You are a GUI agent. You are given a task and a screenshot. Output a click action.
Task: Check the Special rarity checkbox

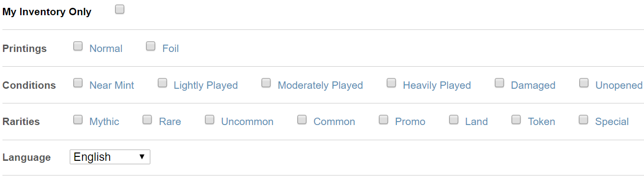(584, 119)
